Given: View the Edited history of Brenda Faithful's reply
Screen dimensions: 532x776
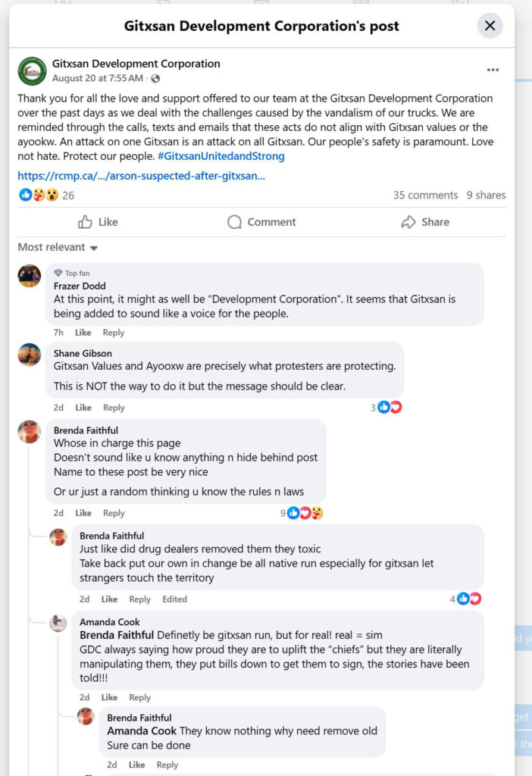Looking at the screenshot, I should [174, 599].
